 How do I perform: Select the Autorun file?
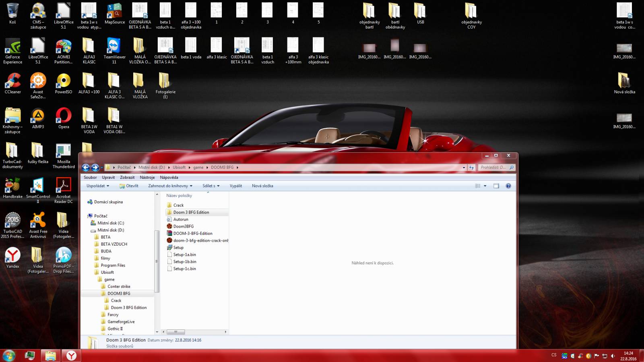pos(181,219)
